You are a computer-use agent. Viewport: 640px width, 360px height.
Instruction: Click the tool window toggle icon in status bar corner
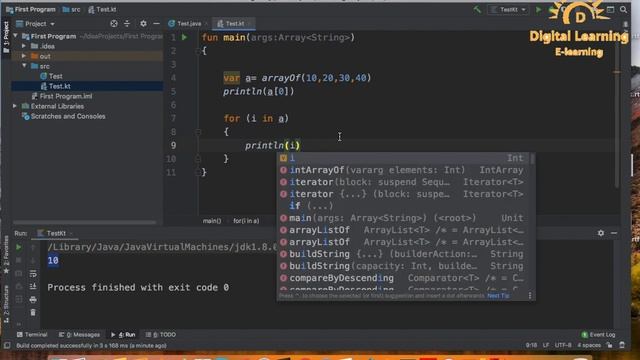[x=7, y=345]
